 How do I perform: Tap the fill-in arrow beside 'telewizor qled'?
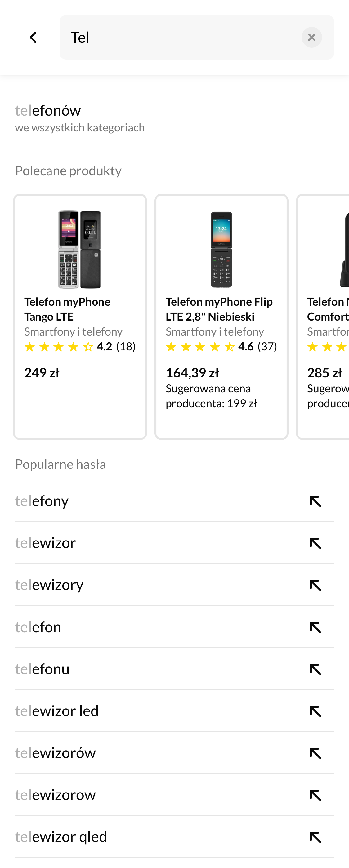point(315,837)
